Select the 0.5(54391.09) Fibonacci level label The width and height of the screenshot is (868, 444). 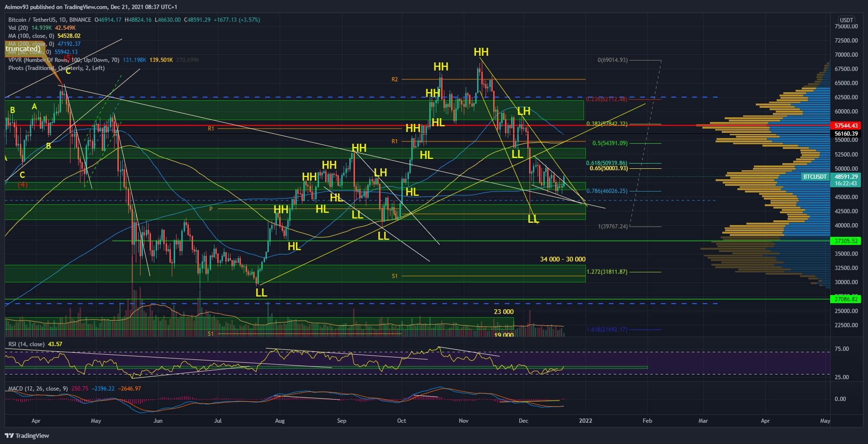tap(610, 143)
